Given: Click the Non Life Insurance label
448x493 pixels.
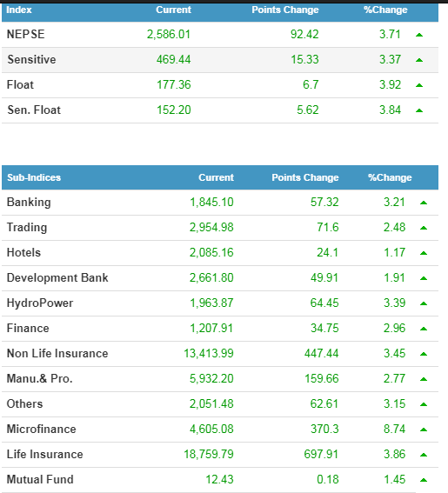Looking at the screenshot, I should point(57,353).
